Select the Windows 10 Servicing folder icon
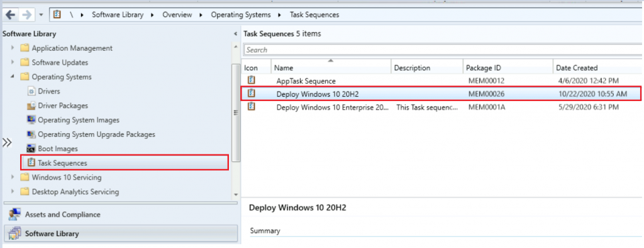The height and width of the screenshot is (248, 644). 25,178
